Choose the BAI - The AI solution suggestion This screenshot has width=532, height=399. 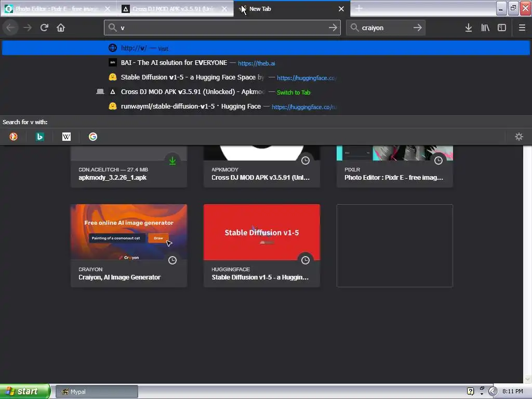point(266,63)
